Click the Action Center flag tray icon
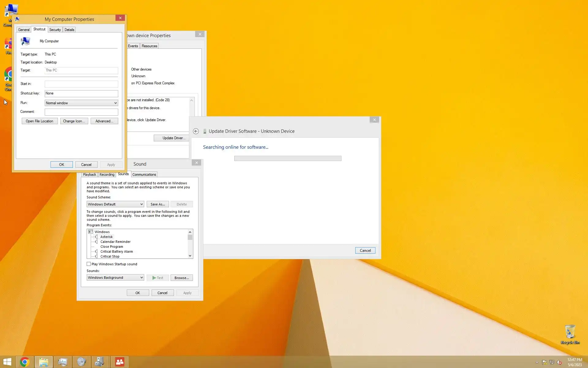The height and width of the screenshot is (368, 588). [544, 362]
